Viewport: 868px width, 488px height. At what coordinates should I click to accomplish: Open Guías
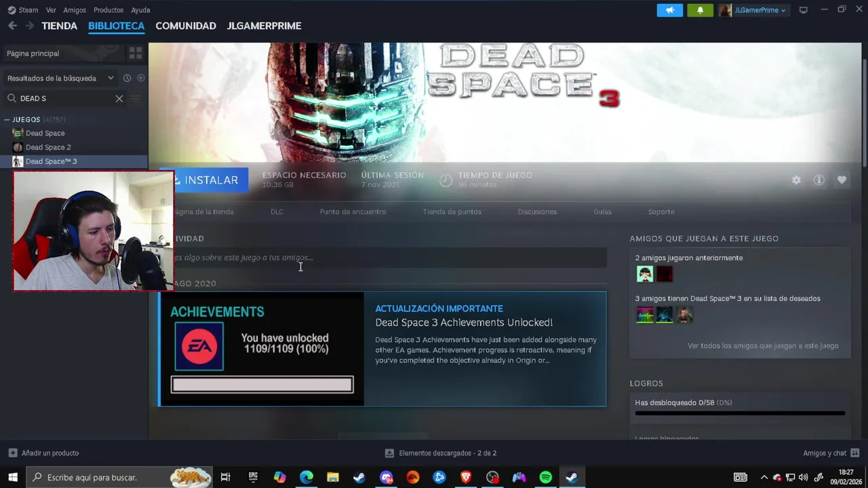(x=602, y=211)
